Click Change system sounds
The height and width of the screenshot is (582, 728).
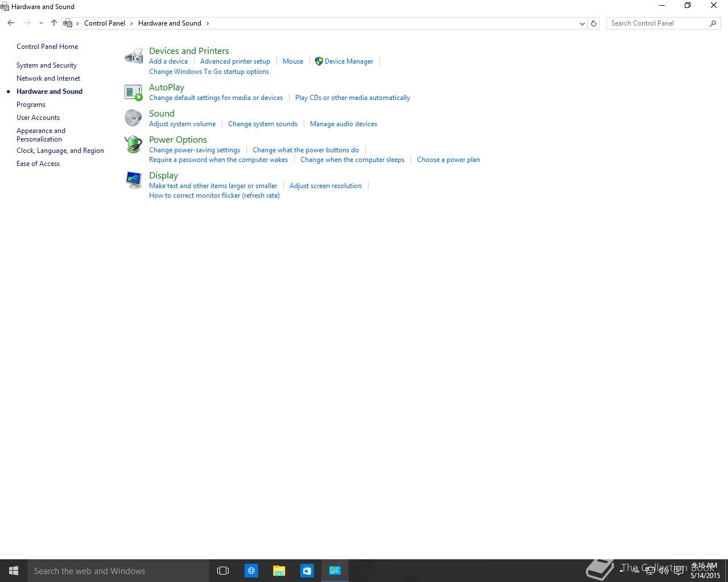[x=263, y=124]
